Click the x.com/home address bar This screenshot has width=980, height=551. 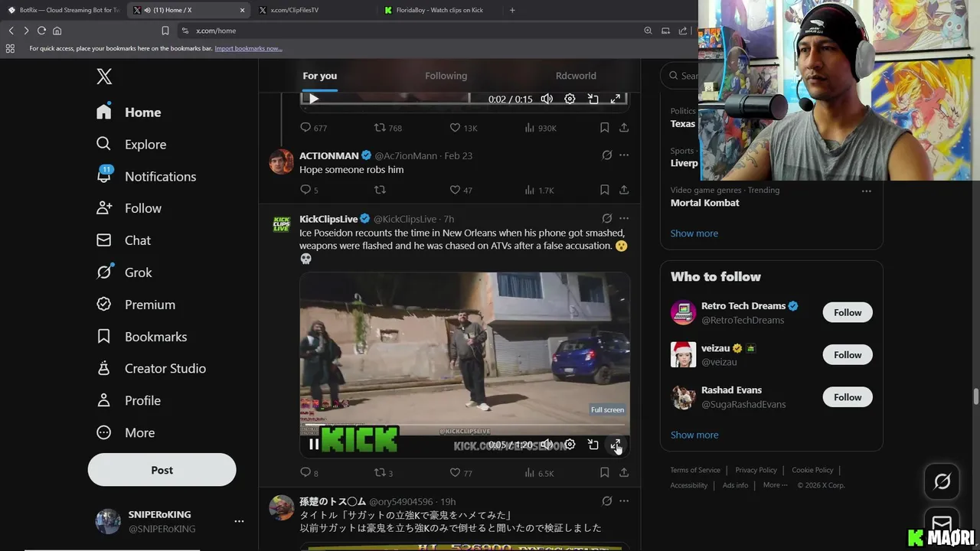click(410, 31)
